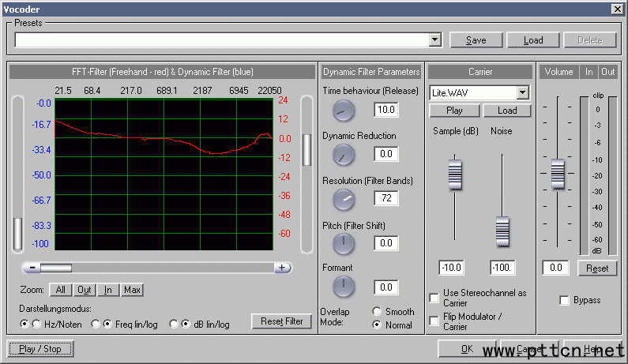Click the Formant knob
This screenshot has width=628, height=364.
click(344, 287)
